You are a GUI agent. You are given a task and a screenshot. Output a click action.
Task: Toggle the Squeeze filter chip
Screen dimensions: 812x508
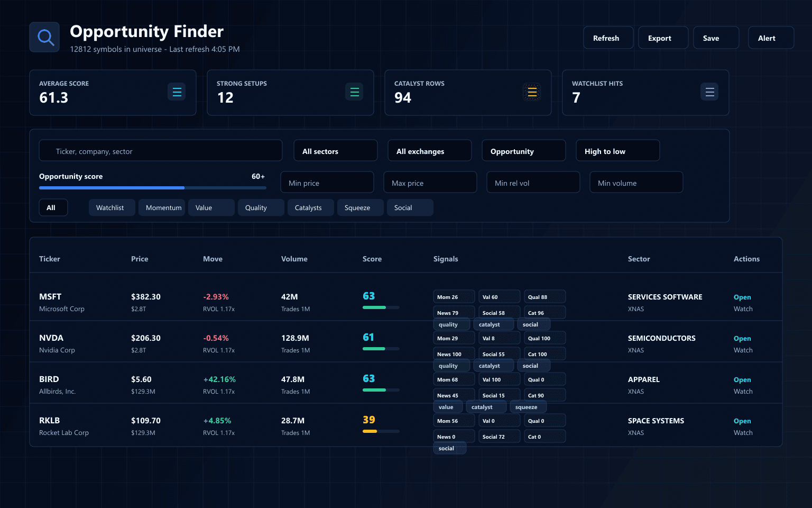click(361, 207)
